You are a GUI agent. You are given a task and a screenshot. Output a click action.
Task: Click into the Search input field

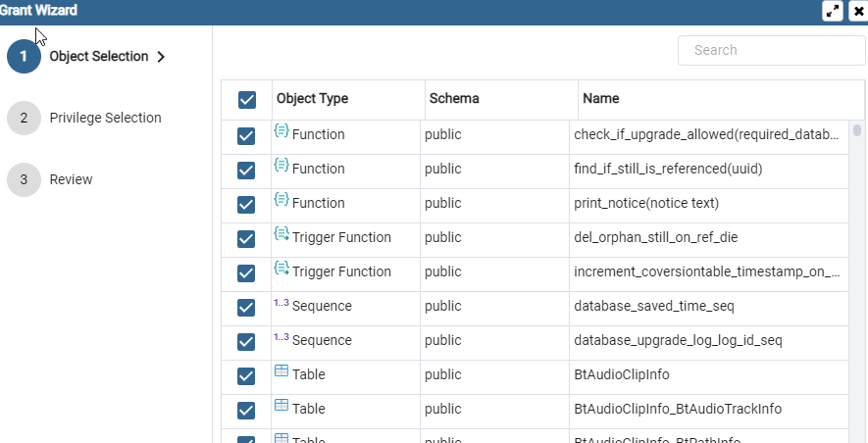tap(770, 50)
